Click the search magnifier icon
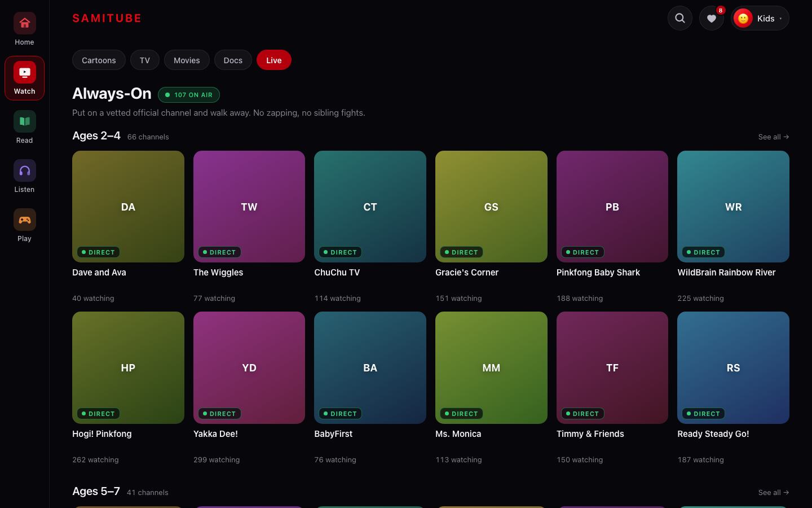This screenshot has height=508, width=812. pos(680,18)
